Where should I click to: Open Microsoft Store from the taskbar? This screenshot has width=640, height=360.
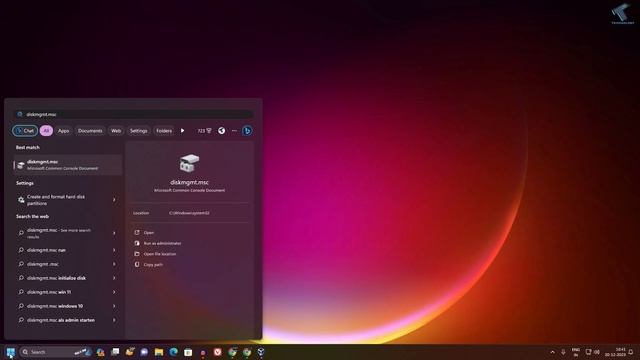[x=188, y=352]
